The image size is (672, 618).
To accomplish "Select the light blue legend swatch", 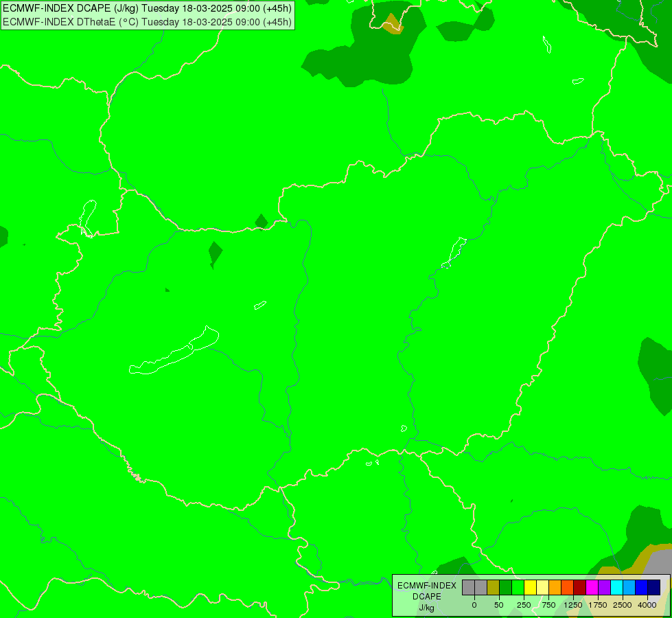I will tap(629, 587).
